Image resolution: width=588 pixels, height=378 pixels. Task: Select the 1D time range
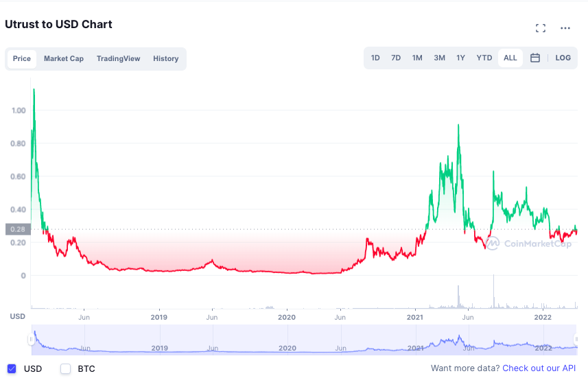click(x=375, y=58)
